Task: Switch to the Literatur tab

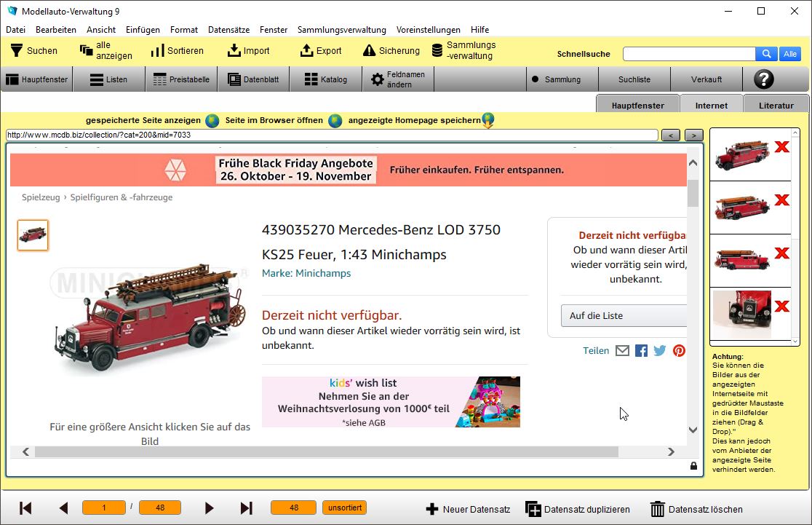Action: (776, 104)
